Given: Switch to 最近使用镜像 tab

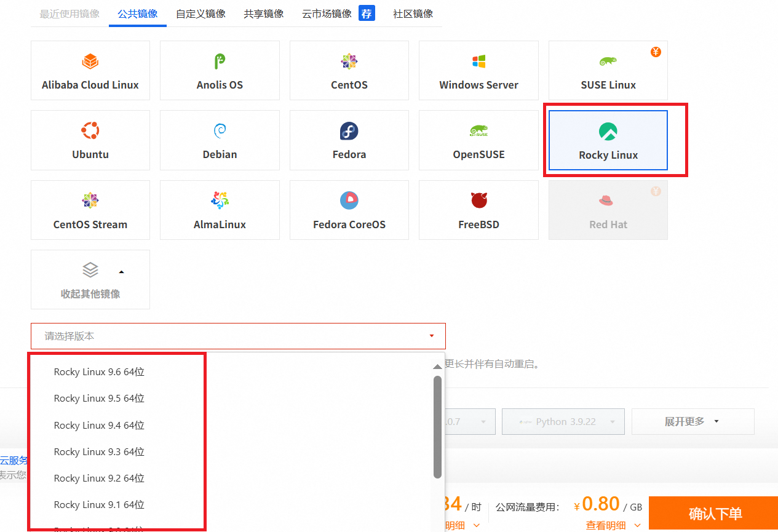Looking at the screenshot, I should 69,14.
